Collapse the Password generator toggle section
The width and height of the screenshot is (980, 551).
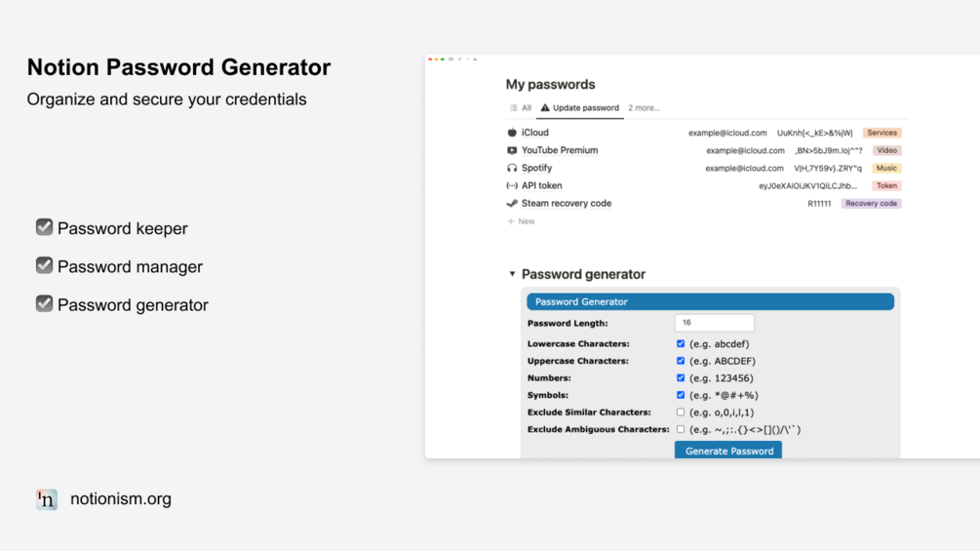click(513, 274)
